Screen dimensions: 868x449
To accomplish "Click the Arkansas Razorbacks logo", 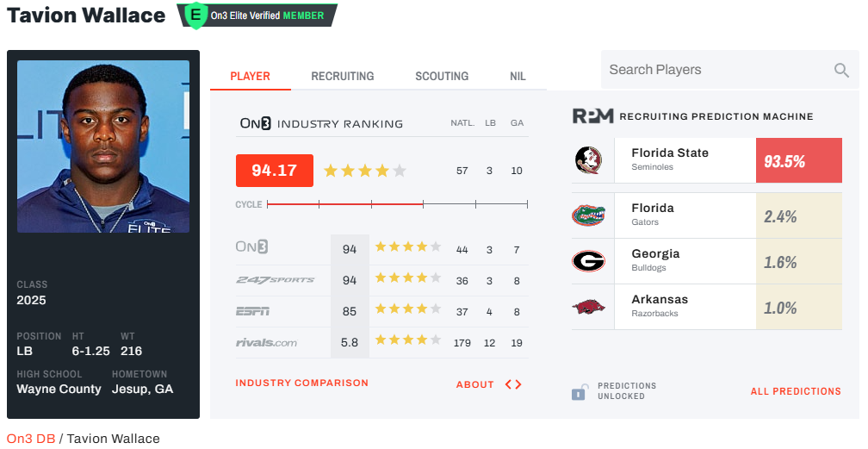I will (588, 307).
